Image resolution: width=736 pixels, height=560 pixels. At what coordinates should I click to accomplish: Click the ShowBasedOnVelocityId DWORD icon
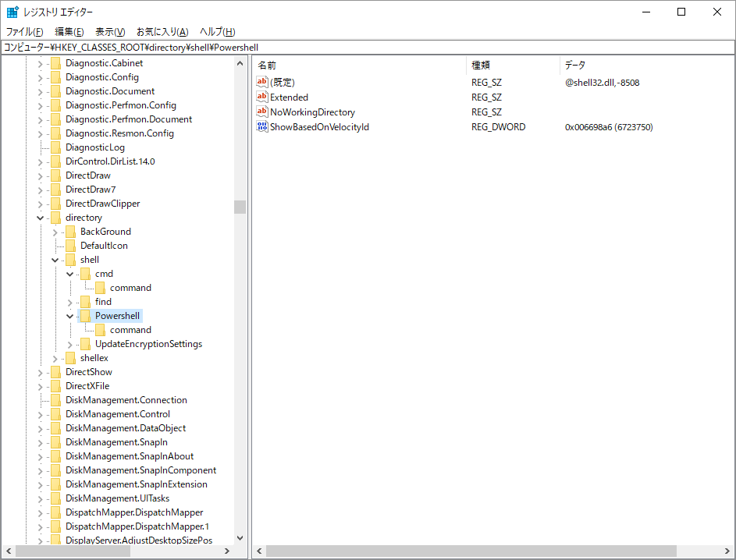point(262,126)
